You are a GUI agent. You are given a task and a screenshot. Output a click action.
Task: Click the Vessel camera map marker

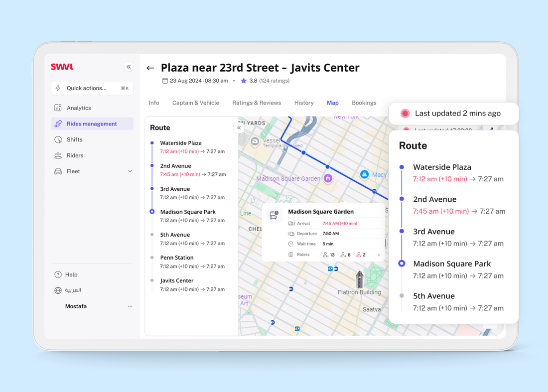click(x=255, y=141)
